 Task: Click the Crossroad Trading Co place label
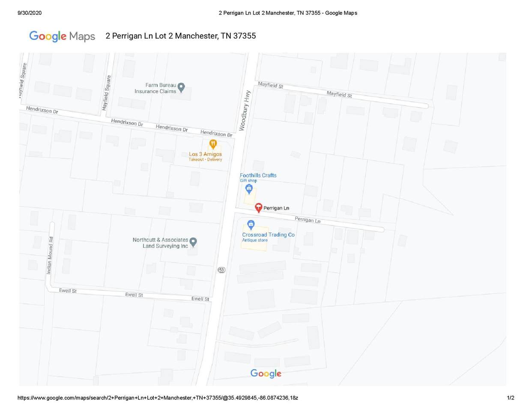pos(269,235)
